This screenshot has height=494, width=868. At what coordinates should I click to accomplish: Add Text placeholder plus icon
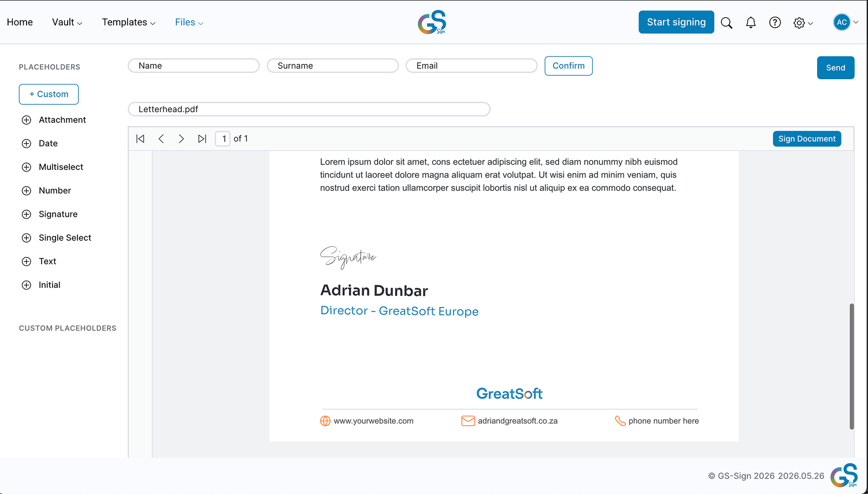[27, 262]
